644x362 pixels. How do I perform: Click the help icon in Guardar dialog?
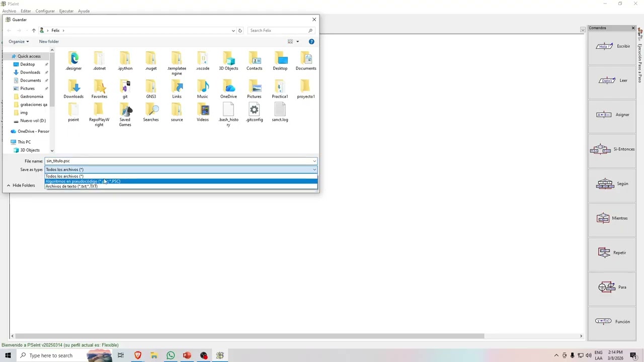[311, 42]
